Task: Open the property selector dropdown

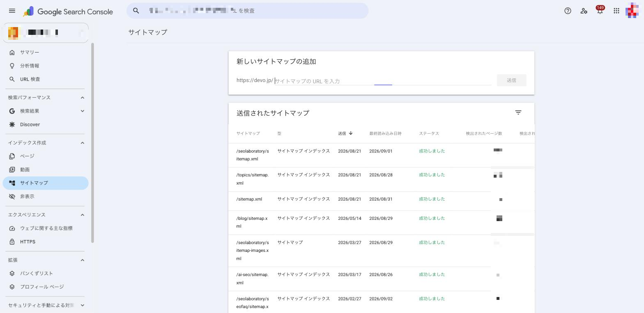Action: [46, 32]
